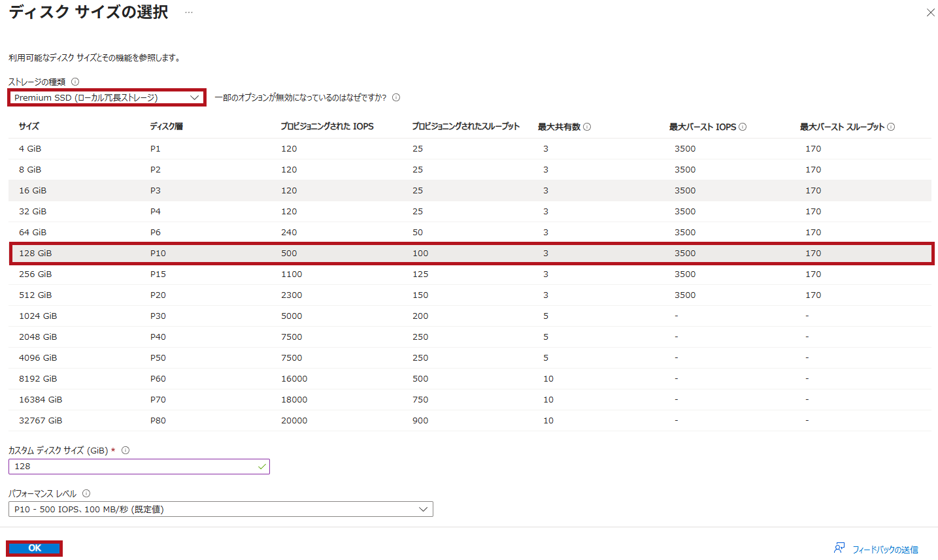Screen dimensions: 938x560
Task: Click info icon beside 最大バースト スループット header
Action: coord(891,127)
